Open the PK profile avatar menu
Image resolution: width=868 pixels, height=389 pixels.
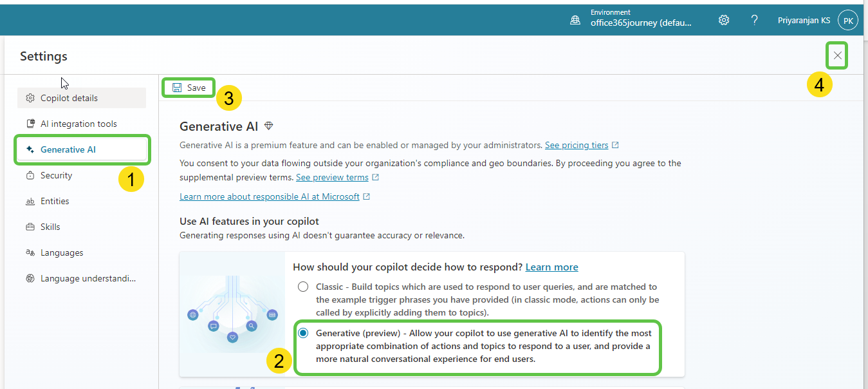click(x=847, y=19)
